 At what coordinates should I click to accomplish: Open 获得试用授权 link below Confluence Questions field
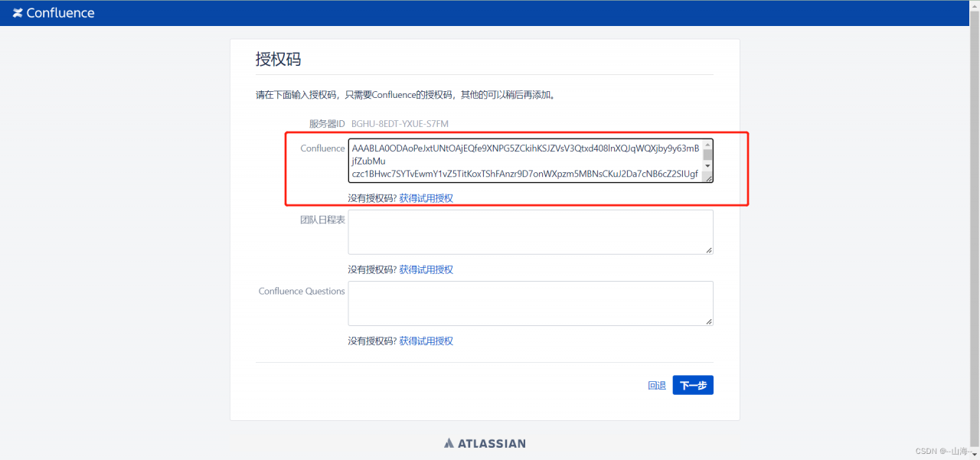point(426,341)
